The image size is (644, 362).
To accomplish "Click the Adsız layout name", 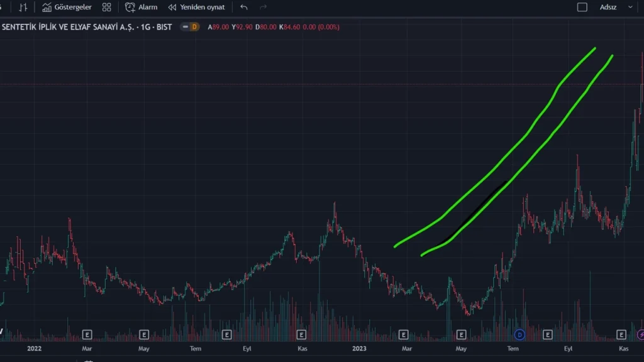I will pyautogui.click(x=608, y=7).
